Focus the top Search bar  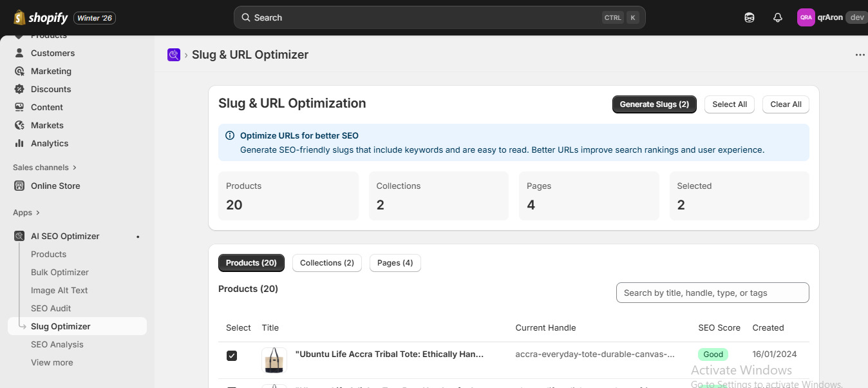click(x=439, y=17)
